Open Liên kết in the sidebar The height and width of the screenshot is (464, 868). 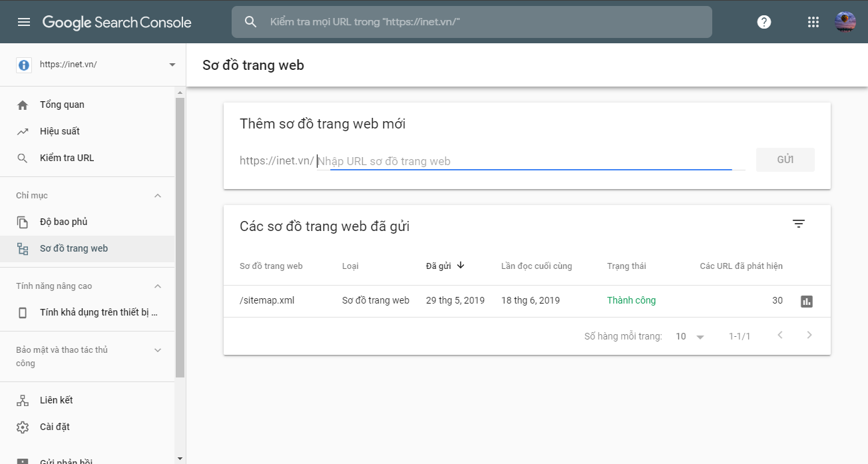(87, 400)
